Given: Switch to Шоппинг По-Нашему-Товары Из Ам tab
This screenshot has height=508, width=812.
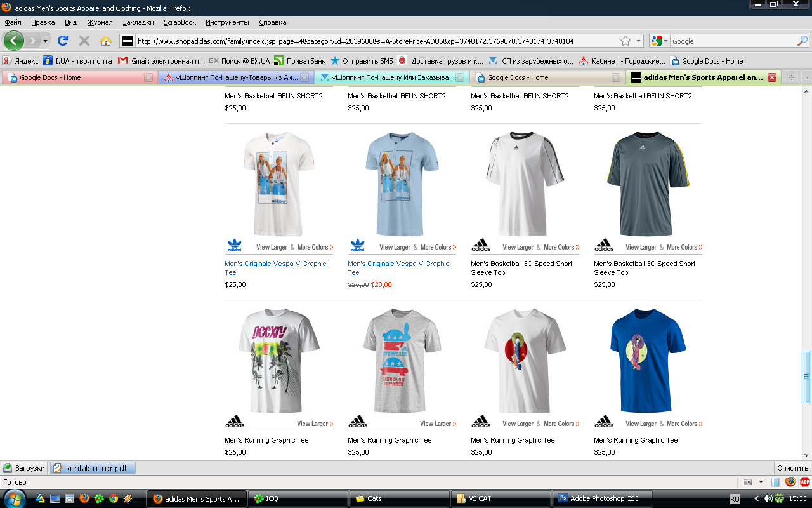Looking at the screenshot, I should [x=235, y=77].
